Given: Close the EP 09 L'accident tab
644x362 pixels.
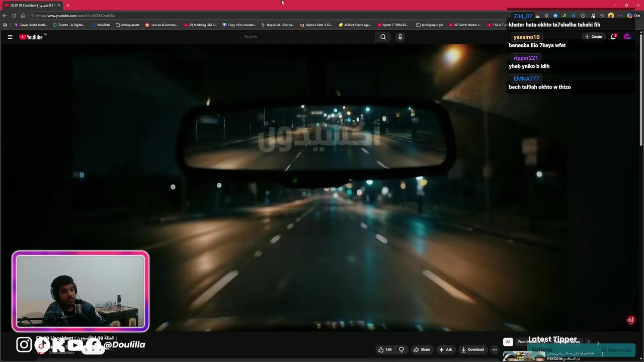Looking at the screenshot, I should (x=59, y=5).
